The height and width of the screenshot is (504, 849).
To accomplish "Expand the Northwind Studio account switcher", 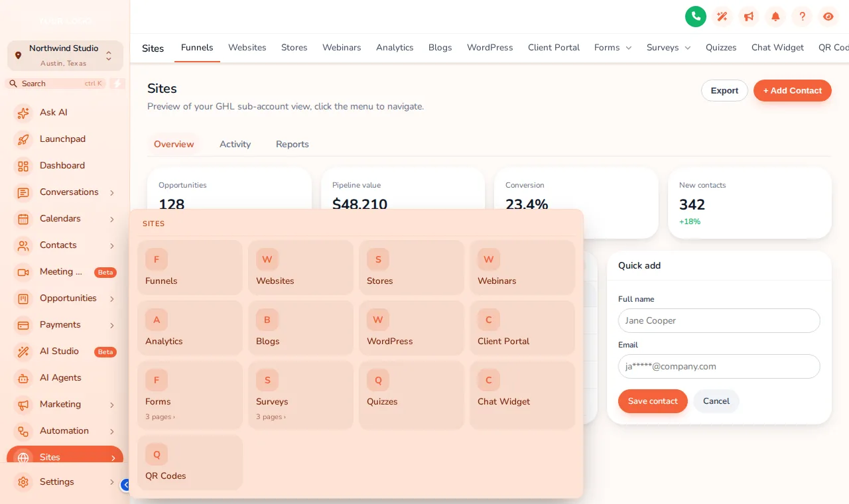I will 65,56.
